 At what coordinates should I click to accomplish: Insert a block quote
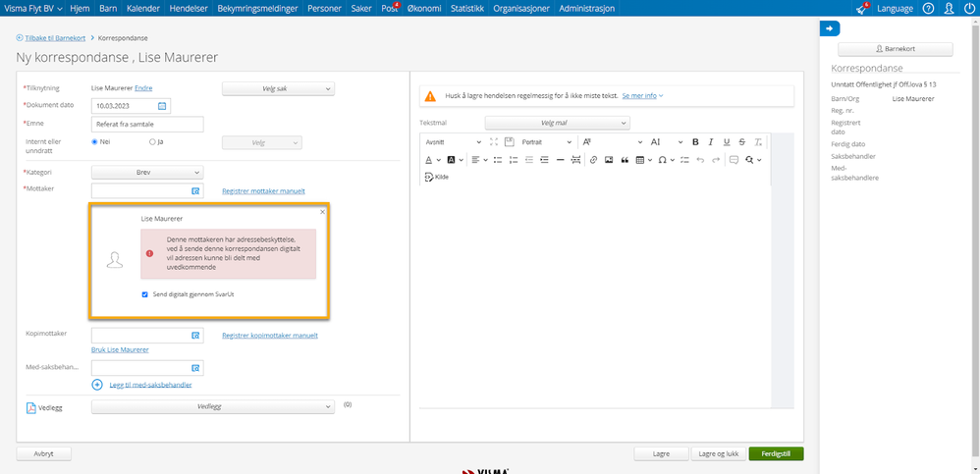(625, 160)
